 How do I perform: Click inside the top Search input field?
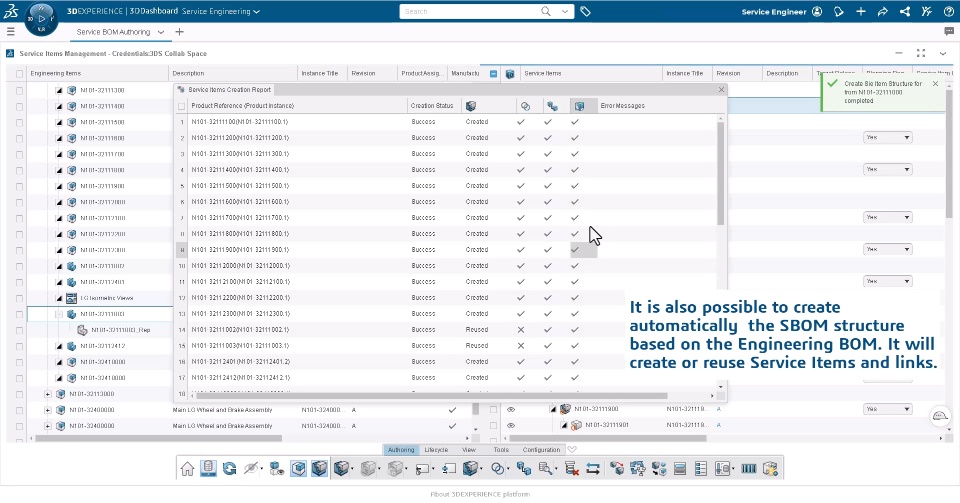468,11
